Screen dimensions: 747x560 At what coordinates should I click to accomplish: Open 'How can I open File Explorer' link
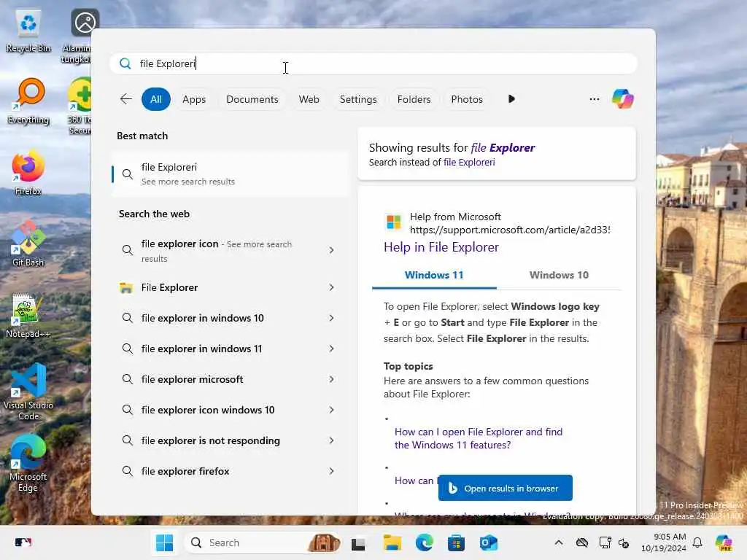pyautogui.click(x=479, y=438)
